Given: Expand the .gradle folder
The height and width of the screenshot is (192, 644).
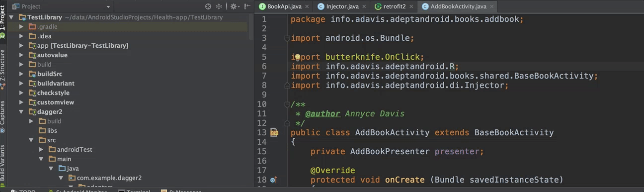Looking at the screenshot, I should [x=21, y=26].
